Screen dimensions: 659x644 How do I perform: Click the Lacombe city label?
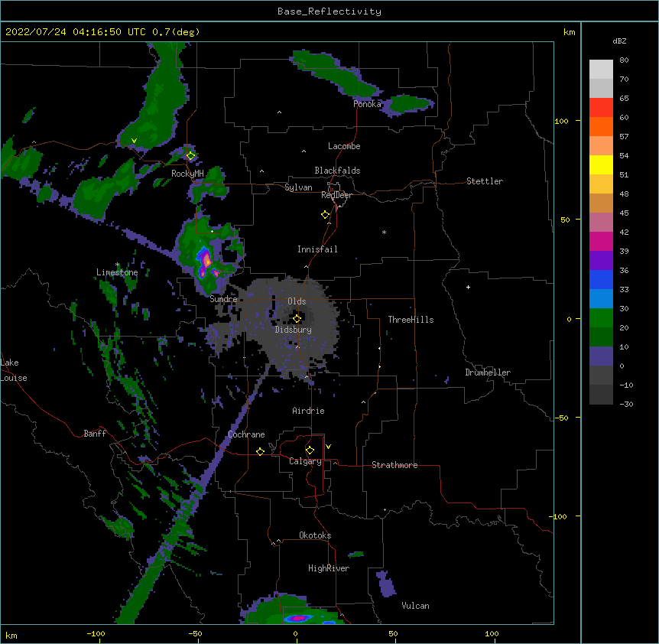[x=344, y=146]
